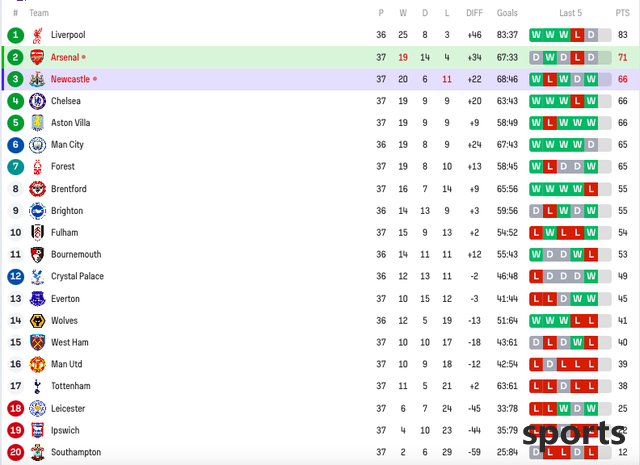Open the Chelsea badge icon
The height and width of the screenshot is (465, 640).
[37, 101]
